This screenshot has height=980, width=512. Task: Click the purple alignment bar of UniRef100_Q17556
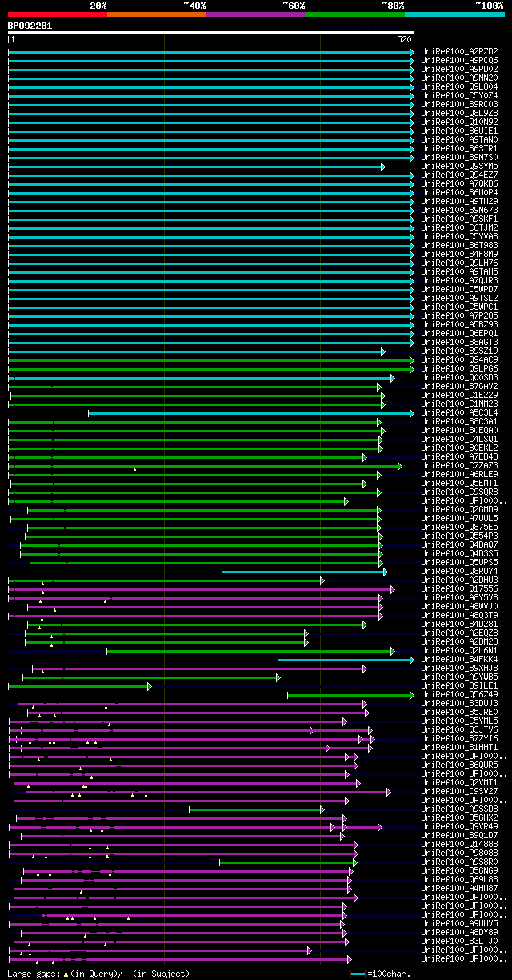pos(202,589)
